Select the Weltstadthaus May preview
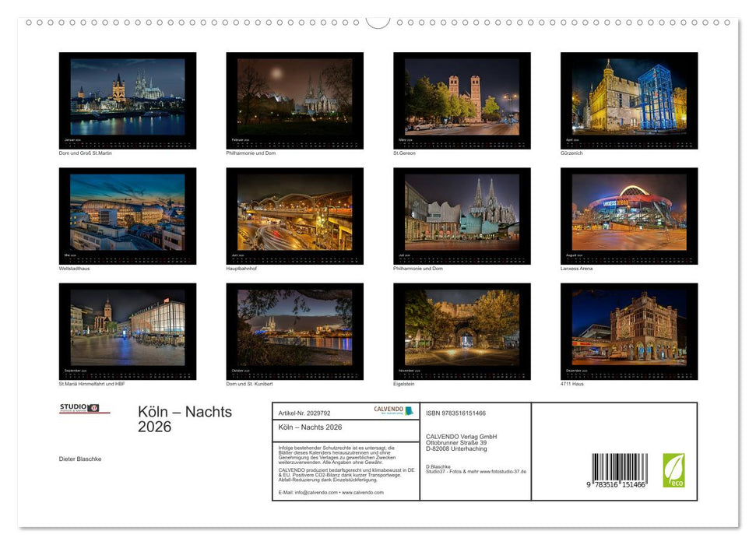This screenshot has width=756, height=545. [126, 216]
